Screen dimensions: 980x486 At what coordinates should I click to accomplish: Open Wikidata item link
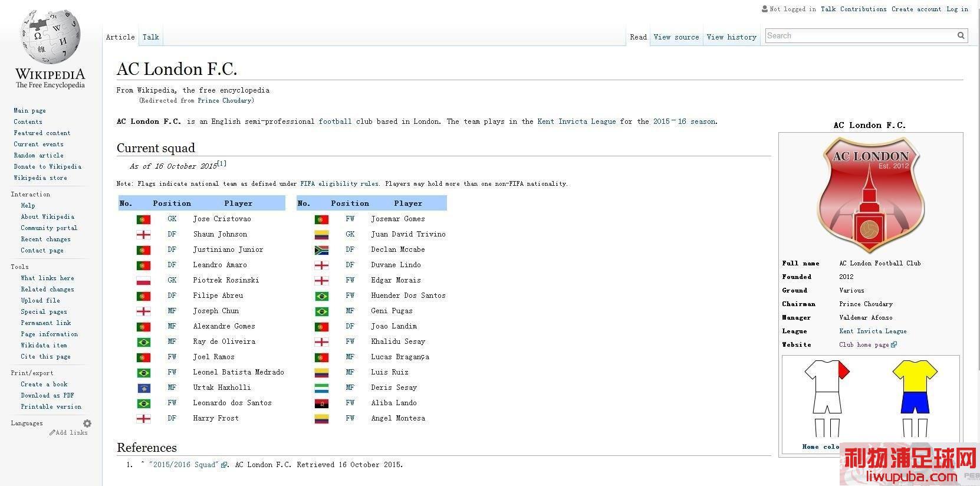pos(44,346)
